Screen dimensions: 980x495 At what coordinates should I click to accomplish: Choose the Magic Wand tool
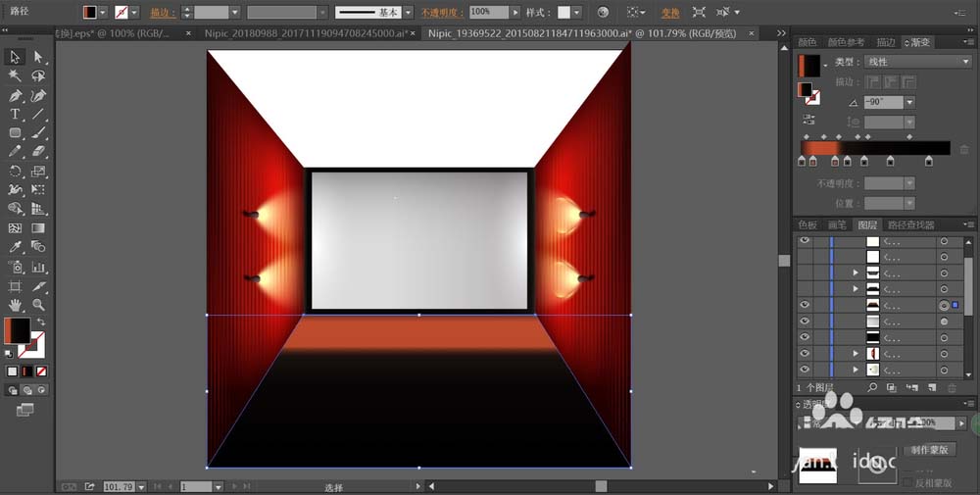15,75
